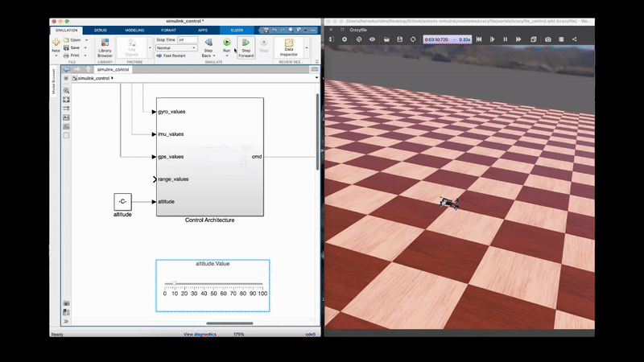Click the ode5 solver link
Viewport: 644px width, 362px height.
(311, 334)
